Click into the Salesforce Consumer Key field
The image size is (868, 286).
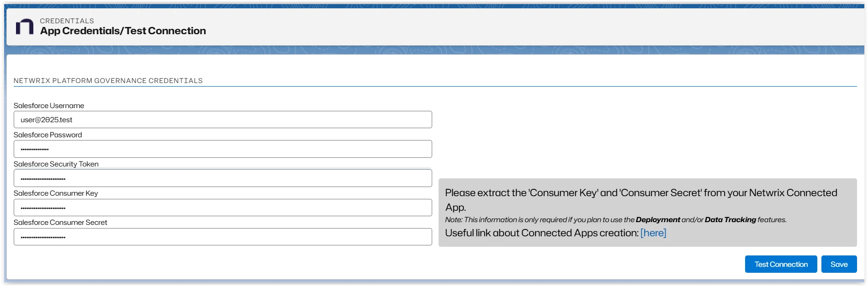pos(222,208)
